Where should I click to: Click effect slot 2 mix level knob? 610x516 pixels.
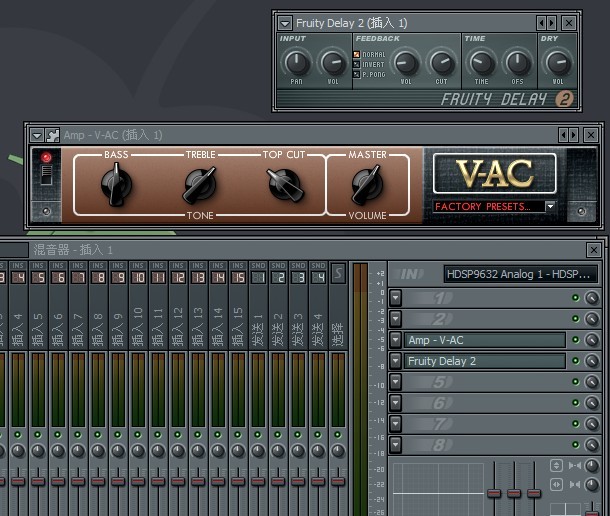click(x=592, y=319)
